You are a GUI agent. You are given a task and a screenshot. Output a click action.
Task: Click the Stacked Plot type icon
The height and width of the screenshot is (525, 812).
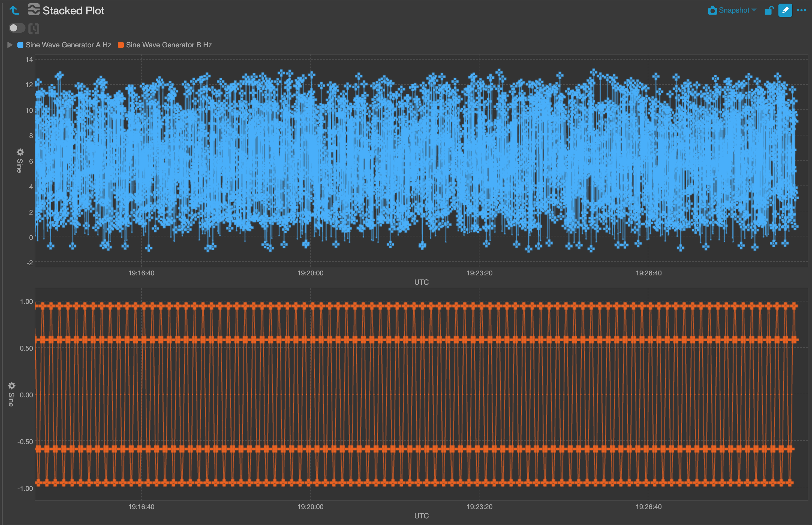coord(34,10)
